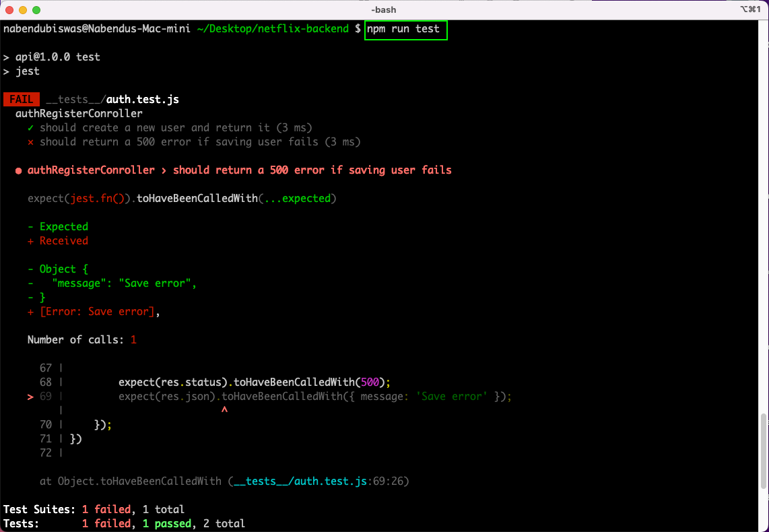Click the red caret marker under line 69
The height and width of the screenshot is (532, 769).
click(x=225, y=410)
